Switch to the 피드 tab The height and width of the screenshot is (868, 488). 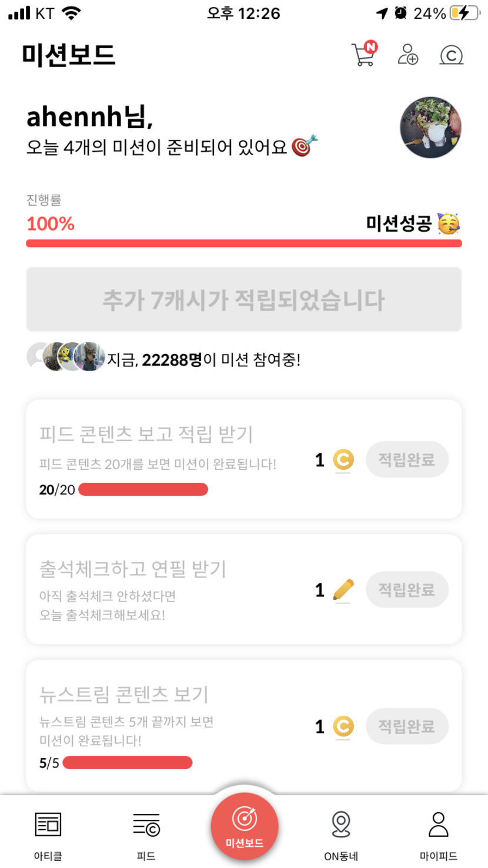(146, 834)
